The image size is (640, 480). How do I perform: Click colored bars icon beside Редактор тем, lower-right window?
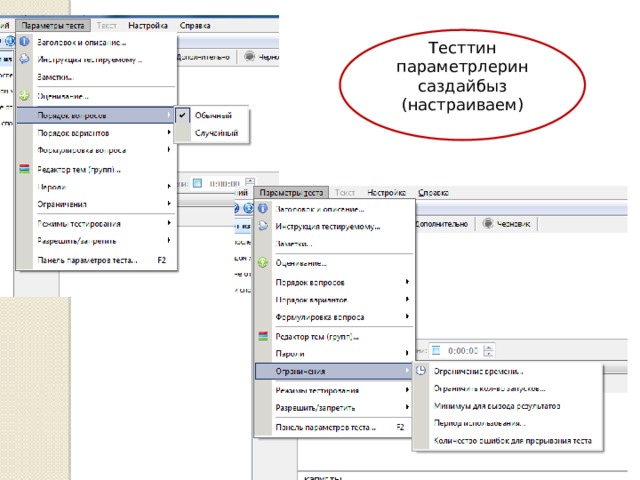pyautogui.click(x=263, y=336)
